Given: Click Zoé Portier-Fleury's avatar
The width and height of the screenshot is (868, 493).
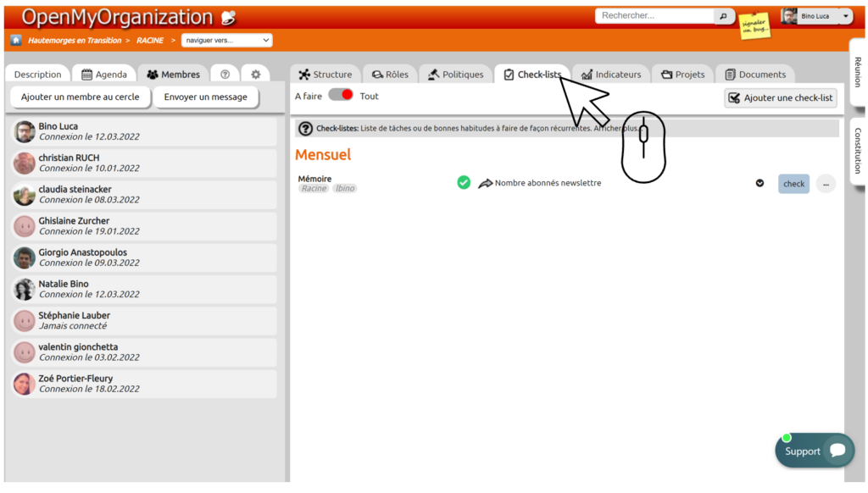Looking at the screenshot, I should click(25, 384).
